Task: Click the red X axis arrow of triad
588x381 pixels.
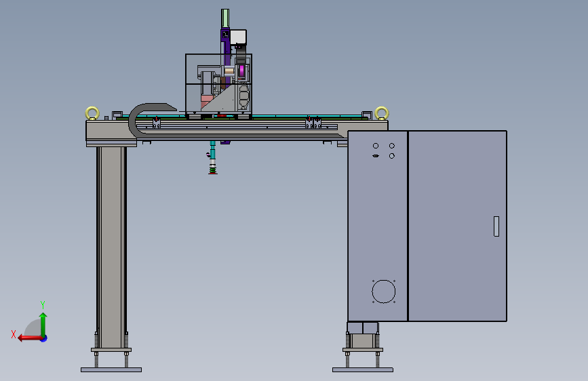Action: tap(30, 338)
